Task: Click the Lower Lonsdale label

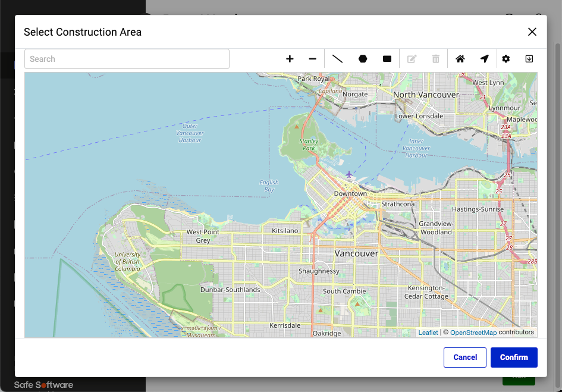Action: coord(419,116)
